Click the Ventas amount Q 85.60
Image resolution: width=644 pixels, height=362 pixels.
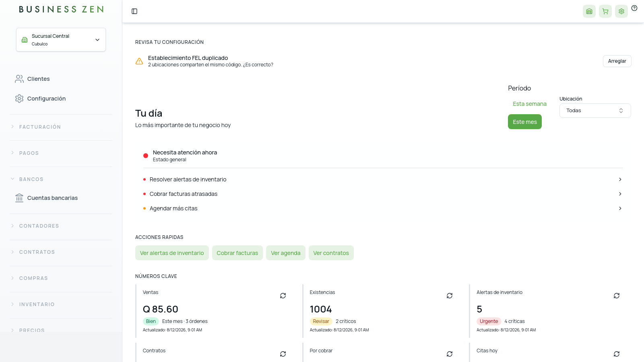[x=161, y=309]
